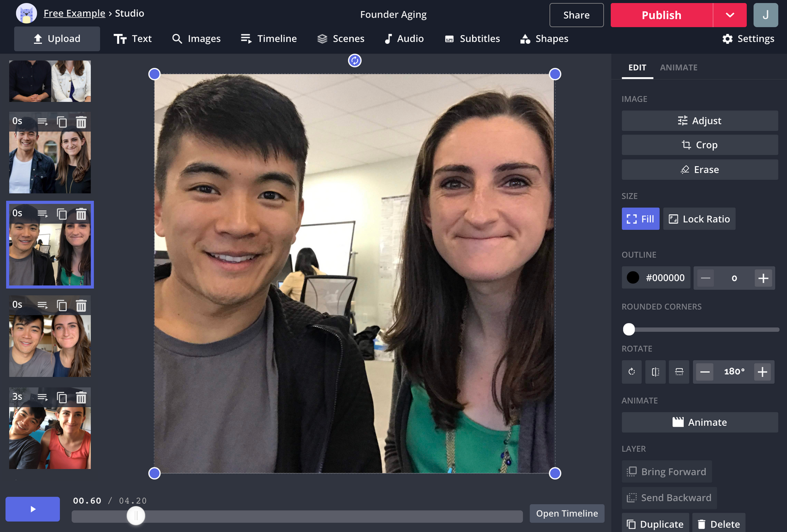Open the Shapes panel
This screenshot has width=787, height=532.
pyautogui.click(x=544, y=38)
